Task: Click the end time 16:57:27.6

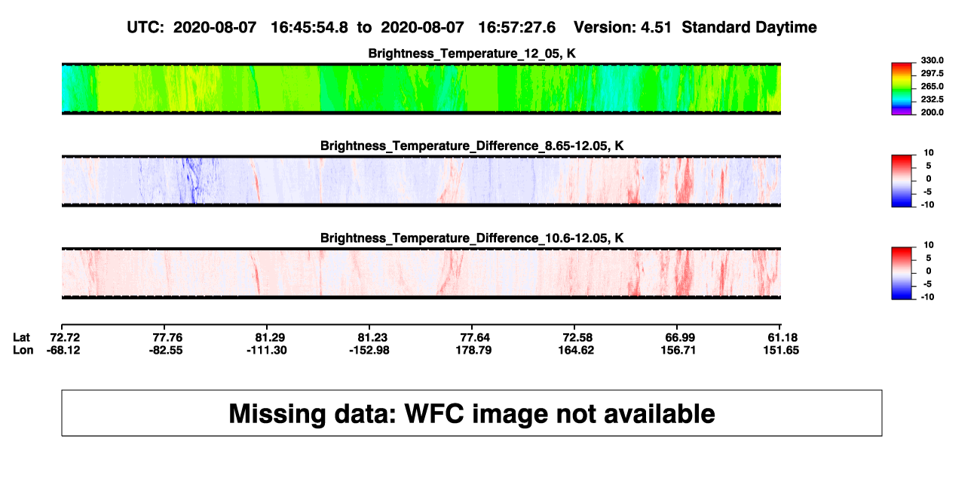Action: coord(517,27)
